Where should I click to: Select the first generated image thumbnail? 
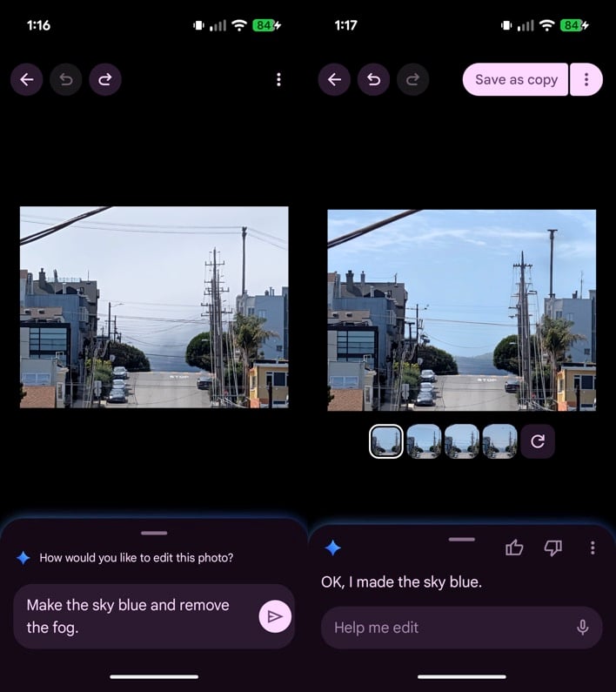pos(385,441)
